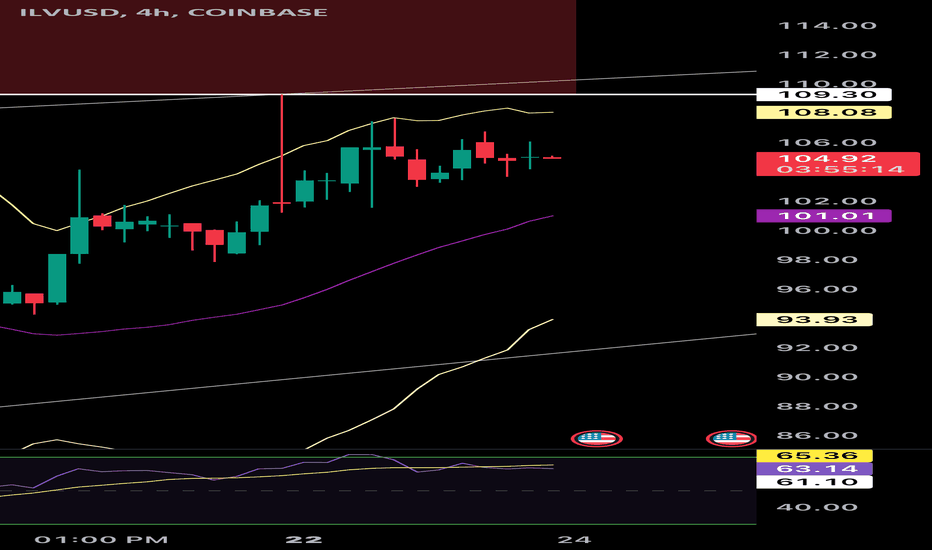Select the tall red candle touching 109.30
The width and height of the screenshot is (932, 550).
point(282,153)
